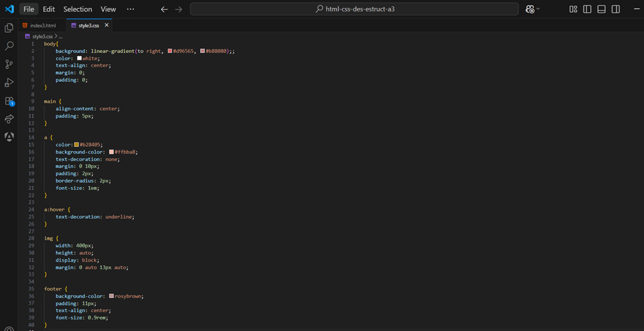Open the Search view in activity bar
The image size is (644, 331).
pyautogui.click(x=9, y=46)
